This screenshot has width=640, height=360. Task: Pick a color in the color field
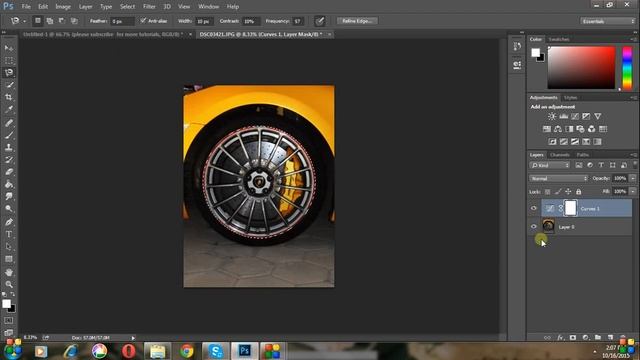point(581,67)
